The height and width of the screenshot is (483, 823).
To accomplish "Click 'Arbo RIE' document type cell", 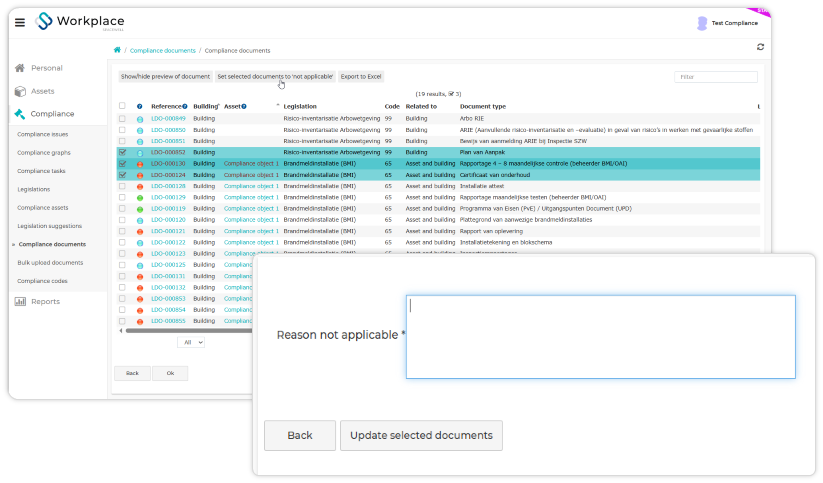I will (x=472, y=119).
